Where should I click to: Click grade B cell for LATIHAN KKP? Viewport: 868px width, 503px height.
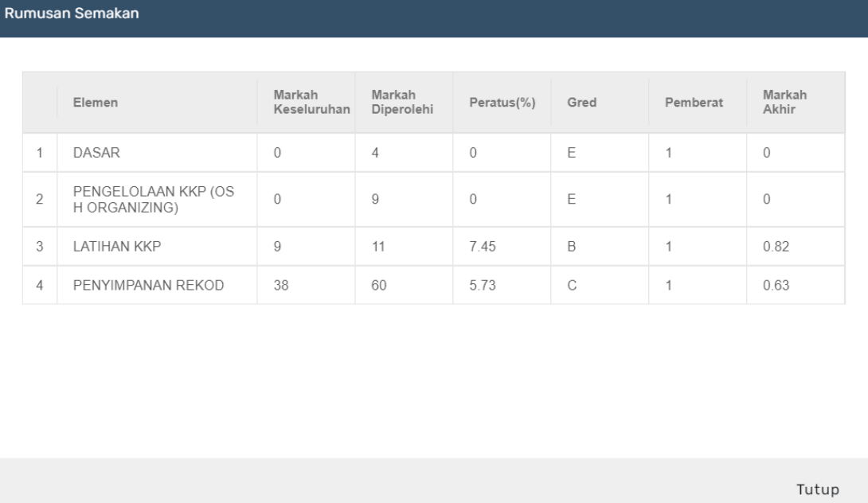(600, 246)
